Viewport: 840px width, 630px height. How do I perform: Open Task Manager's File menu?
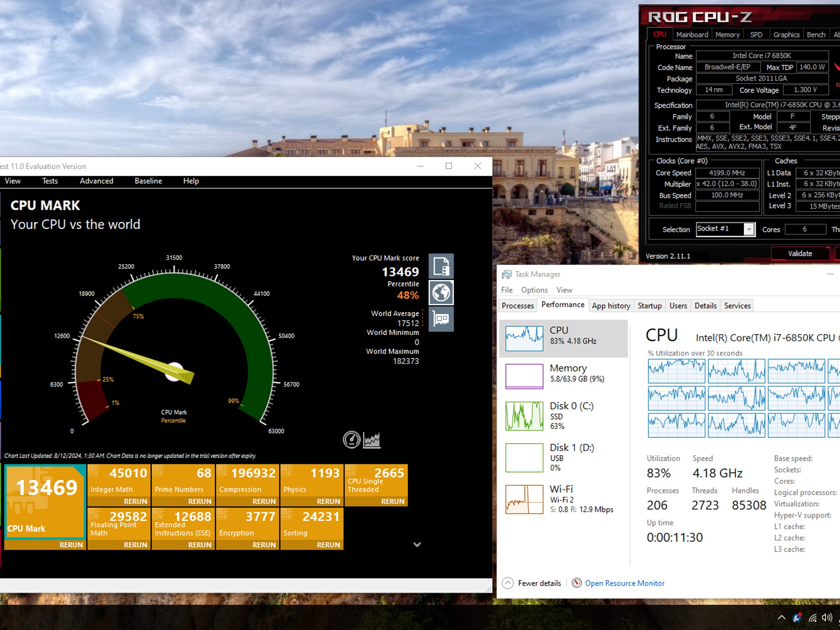click(507, 290)
